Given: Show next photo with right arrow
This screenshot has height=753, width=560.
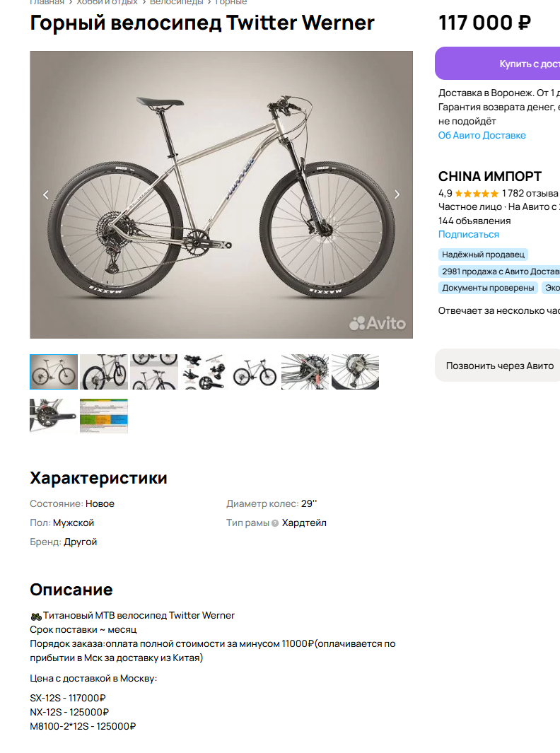Looking at the screenshot, I should coord(397,194).
